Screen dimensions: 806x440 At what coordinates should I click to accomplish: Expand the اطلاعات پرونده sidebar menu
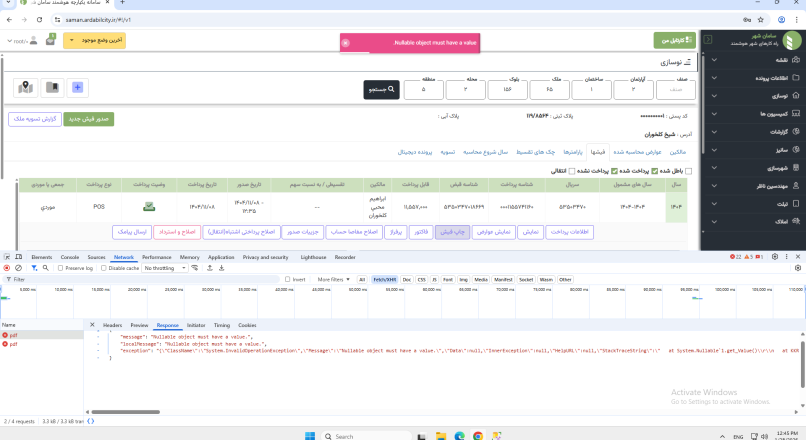(753, 78)
